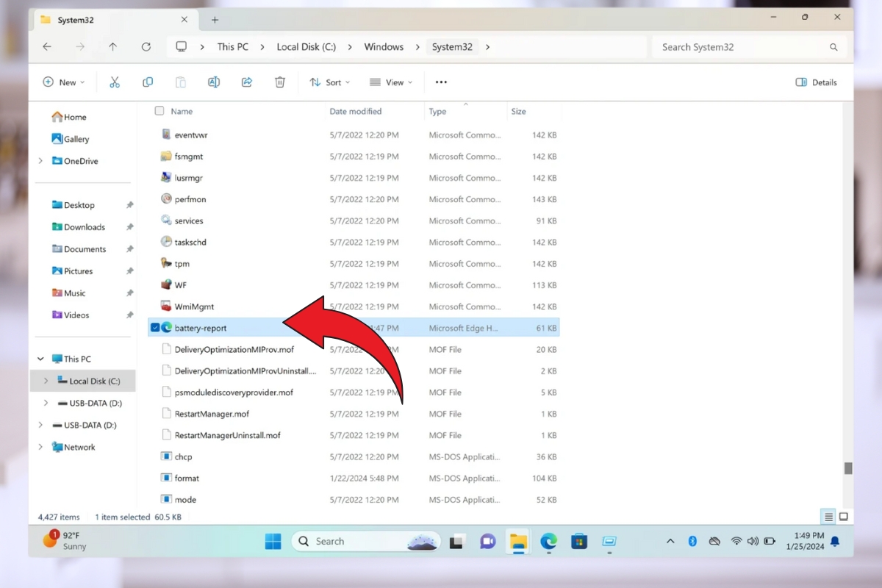This screenshot has width=882, height=588.
Task: Show hidden tray icons chevron
Action: click(670, 541)
